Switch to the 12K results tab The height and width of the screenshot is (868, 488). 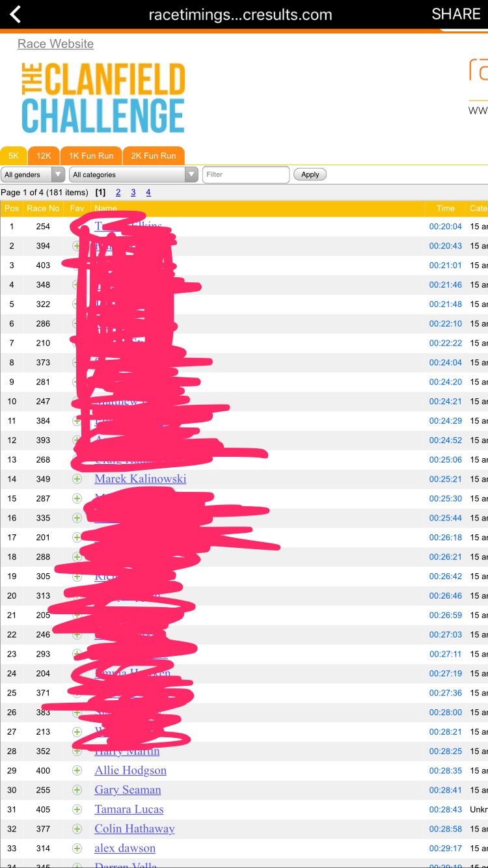(x=44, y=156)
